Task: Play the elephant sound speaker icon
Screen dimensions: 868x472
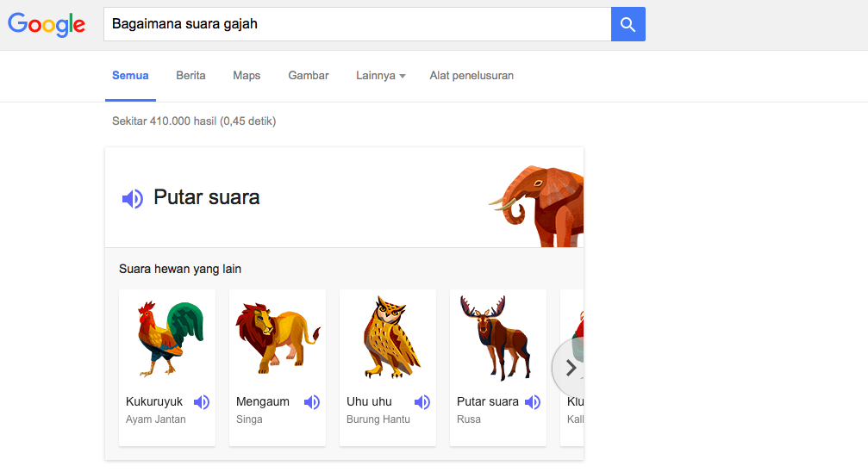Action: (133, 198)
